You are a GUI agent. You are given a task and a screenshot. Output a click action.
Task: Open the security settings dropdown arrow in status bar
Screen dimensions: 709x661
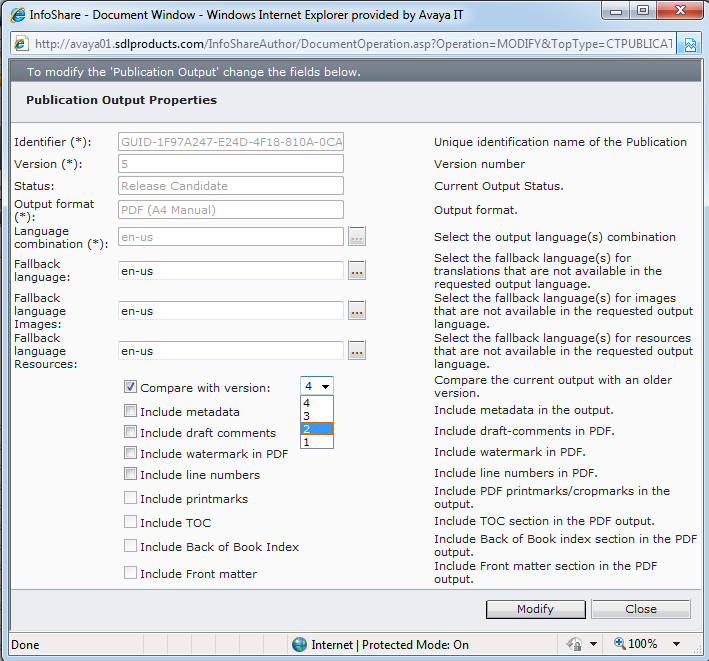tap(594, 644)
